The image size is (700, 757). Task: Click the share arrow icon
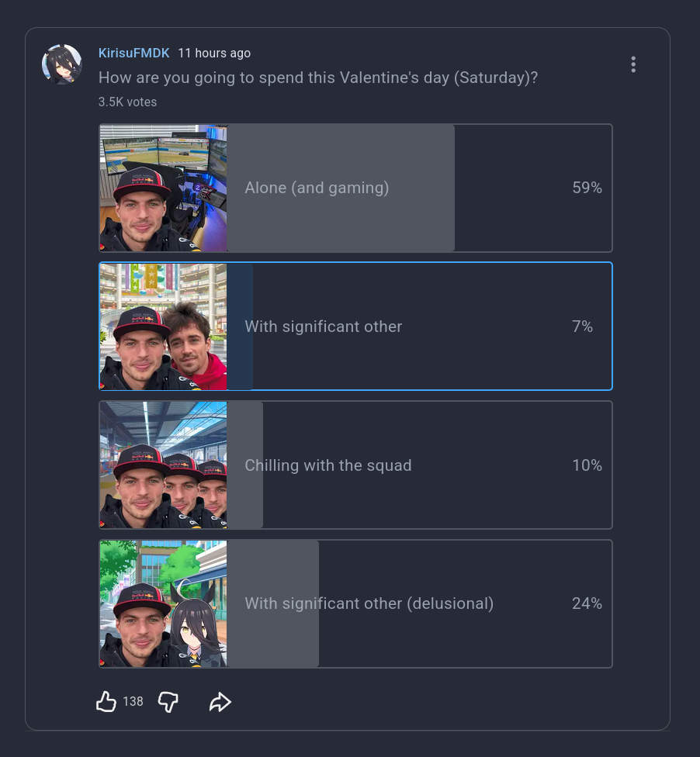click(220, 702)
